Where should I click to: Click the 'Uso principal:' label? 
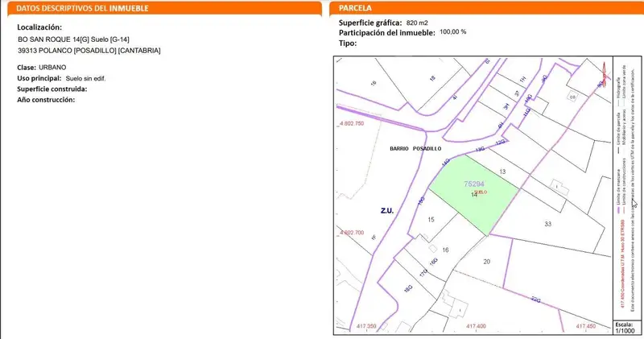(x=39, y=78)
